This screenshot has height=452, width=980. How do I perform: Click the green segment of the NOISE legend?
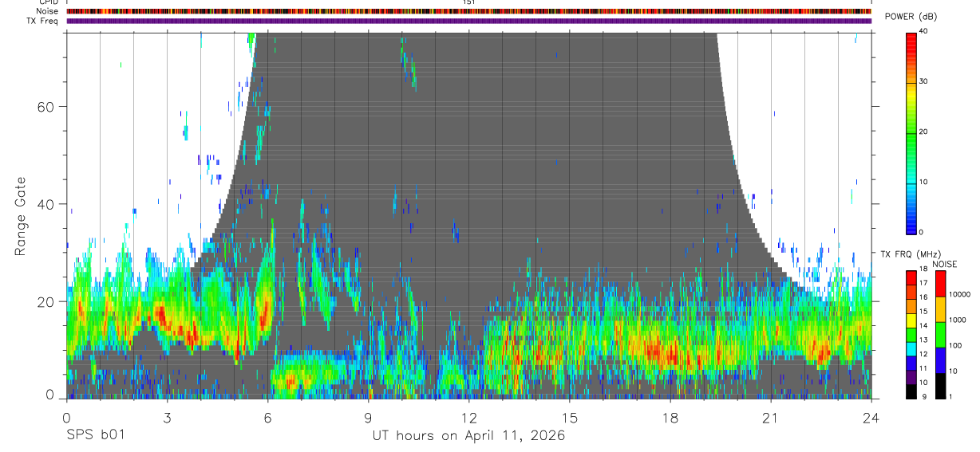click(940, 335)
